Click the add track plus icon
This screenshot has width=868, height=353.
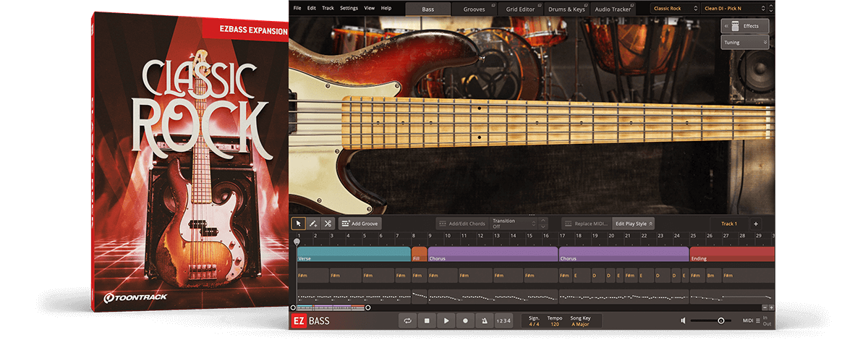755,224
